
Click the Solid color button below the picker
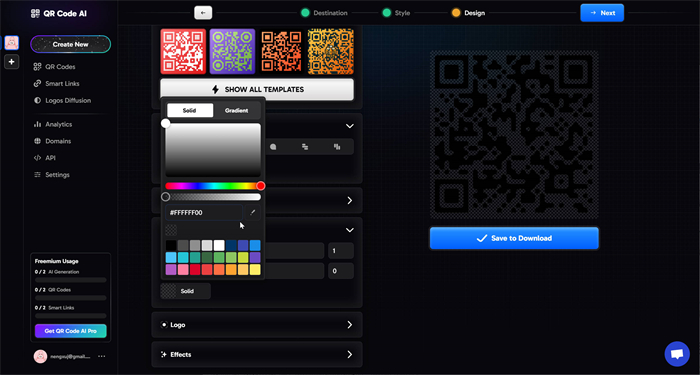[185, 291]
